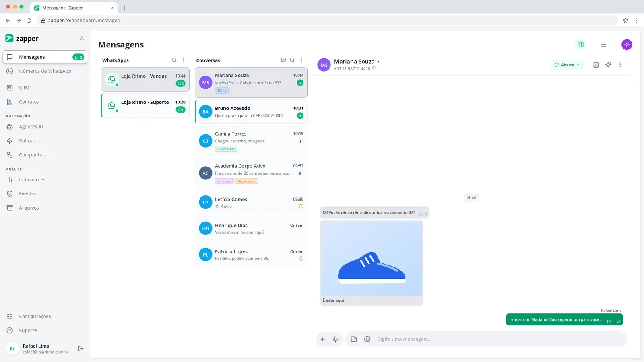Open Suporte help page

pos(45,331)
